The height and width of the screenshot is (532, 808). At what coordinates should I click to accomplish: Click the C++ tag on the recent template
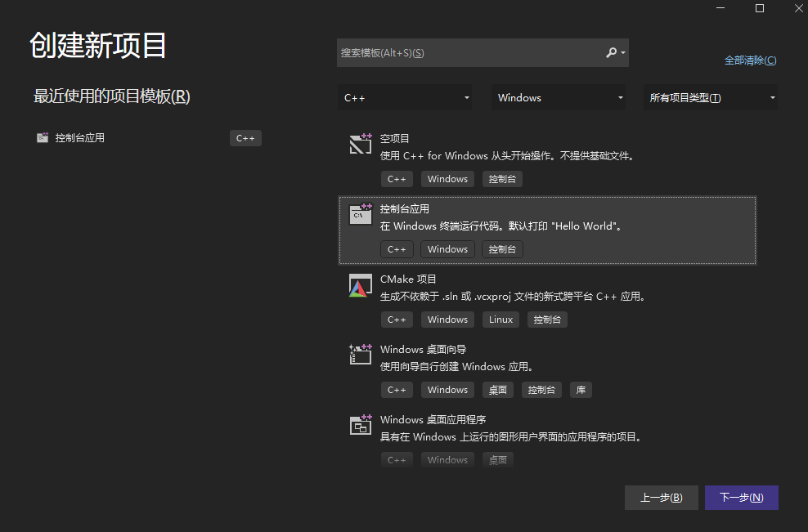click(245, 137)
